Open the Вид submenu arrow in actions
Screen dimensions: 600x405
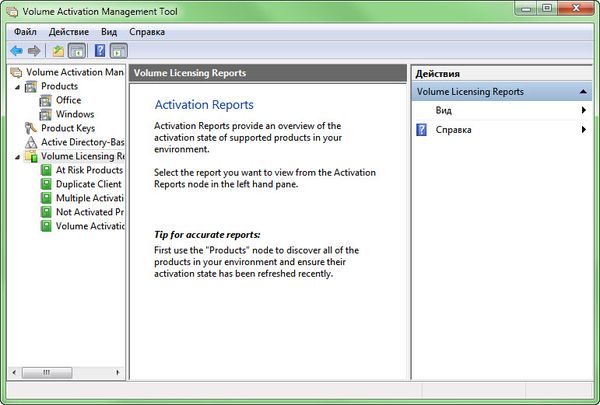point(583,110)
